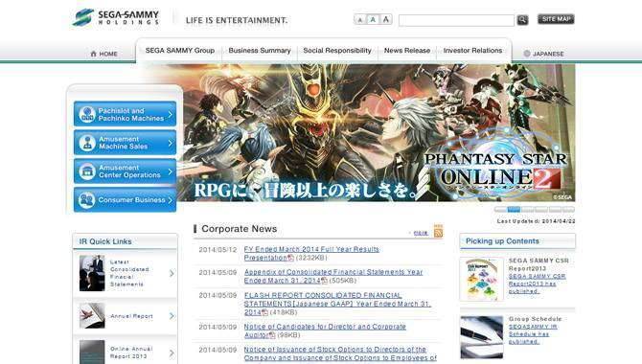
Task: Open Notice of Candidates for Director link
Action: (x=325, y=330)
